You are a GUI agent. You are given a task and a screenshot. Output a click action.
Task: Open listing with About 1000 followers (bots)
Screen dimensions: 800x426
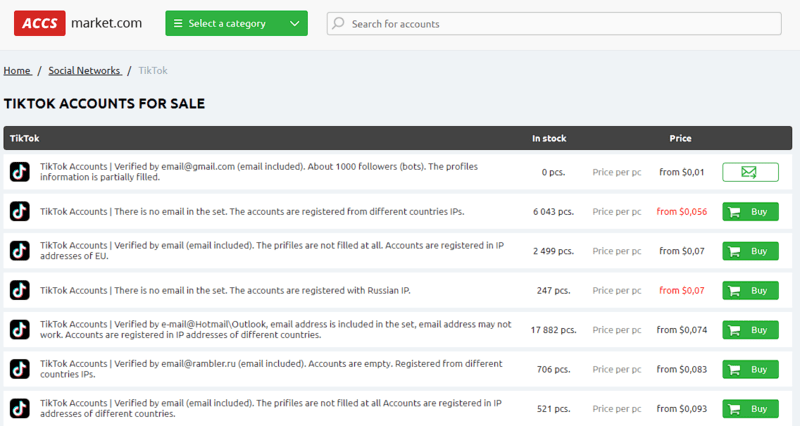259,172
